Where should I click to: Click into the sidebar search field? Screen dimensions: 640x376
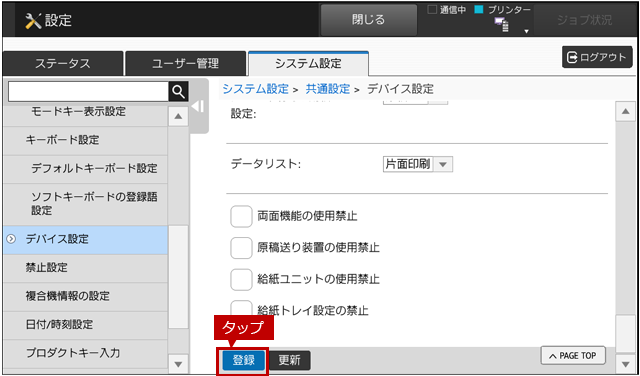click(88, 92)
